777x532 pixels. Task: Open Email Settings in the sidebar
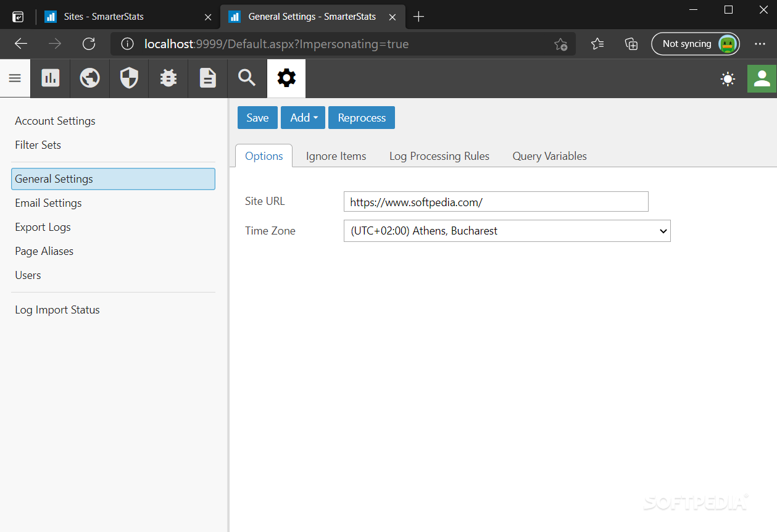coord(48,203)
